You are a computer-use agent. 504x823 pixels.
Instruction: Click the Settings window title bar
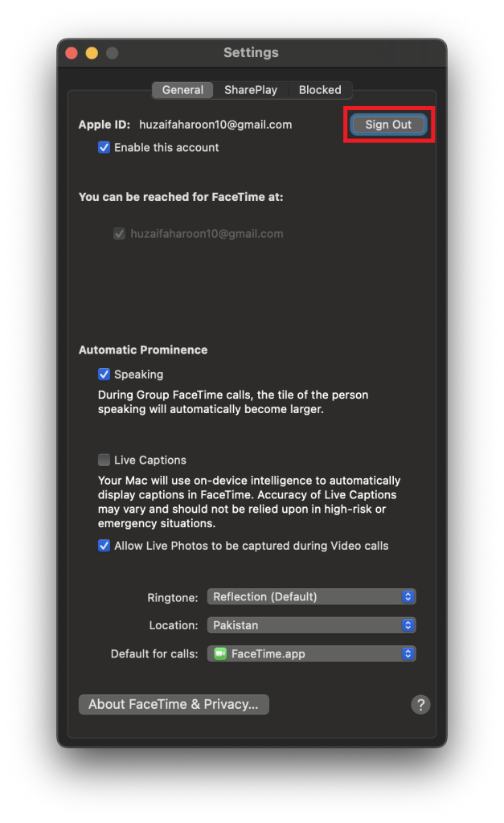tap(251, 53)
